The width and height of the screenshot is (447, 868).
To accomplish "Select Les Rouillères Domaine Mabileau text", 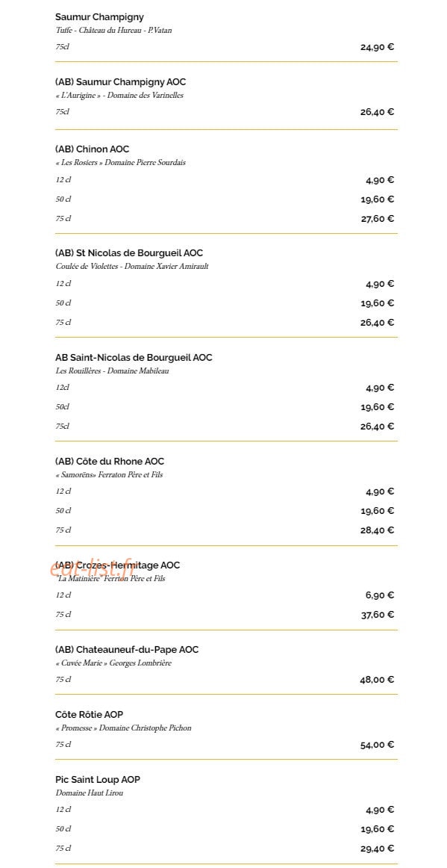I will (112, 371).
